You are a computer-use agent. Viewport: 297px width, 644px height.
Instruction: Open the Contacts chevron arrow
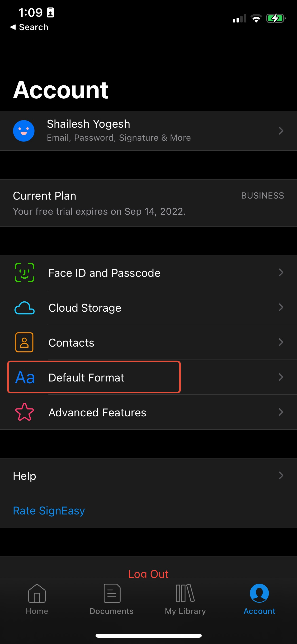point(281,342)
